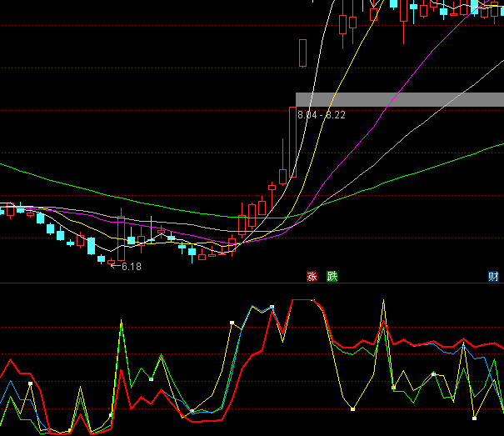Click the 6.18 low price label
This screenshot has height=436, width=504.
pyautogui.click(x=132, y=267)
